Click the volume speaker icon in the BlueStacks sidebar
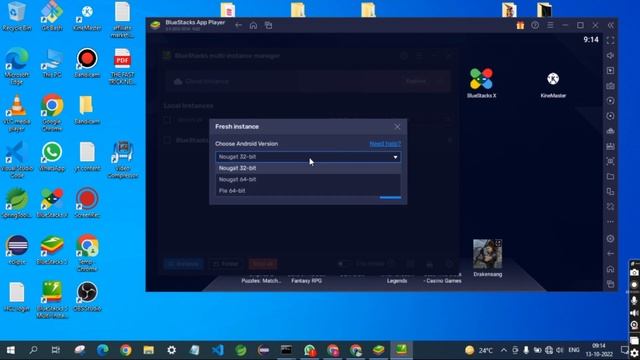 (x=610, y=56)
